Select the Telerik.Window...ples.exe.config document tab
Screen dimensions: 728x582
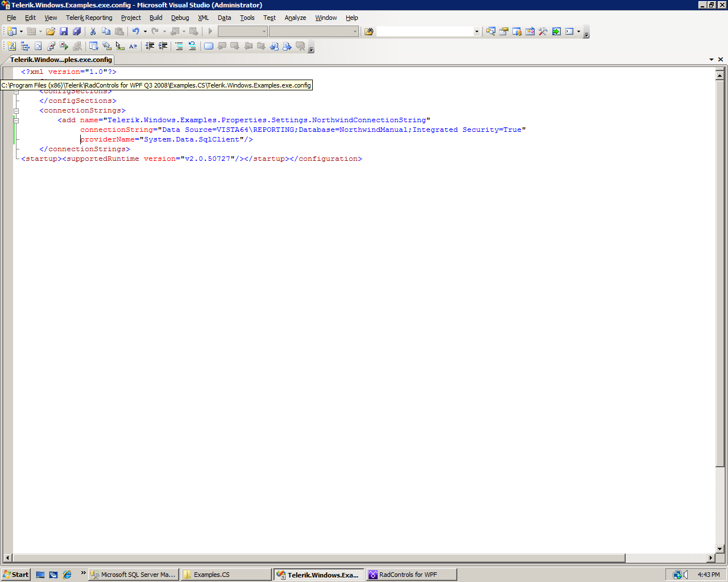click(x=61, y=60)
